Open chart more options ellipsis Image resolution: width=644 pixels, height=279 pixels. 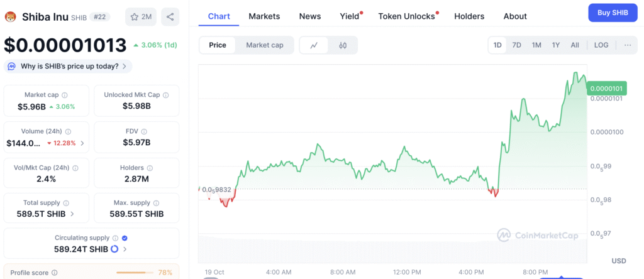click(628, 45)
